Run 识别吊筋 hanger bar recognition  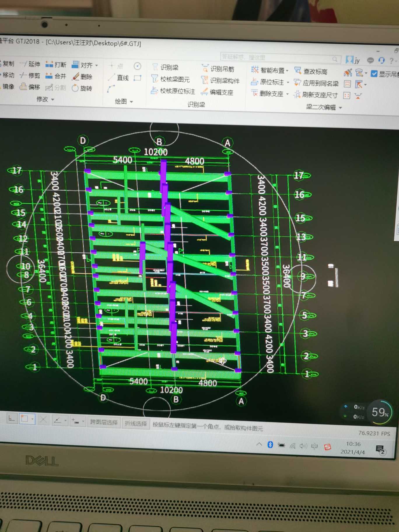218,69
